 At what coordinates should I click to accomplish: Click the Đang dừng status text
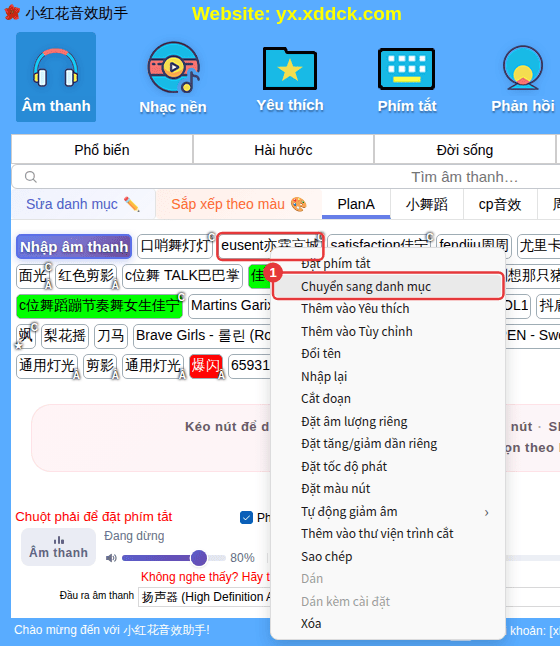(x=134, y=536)
